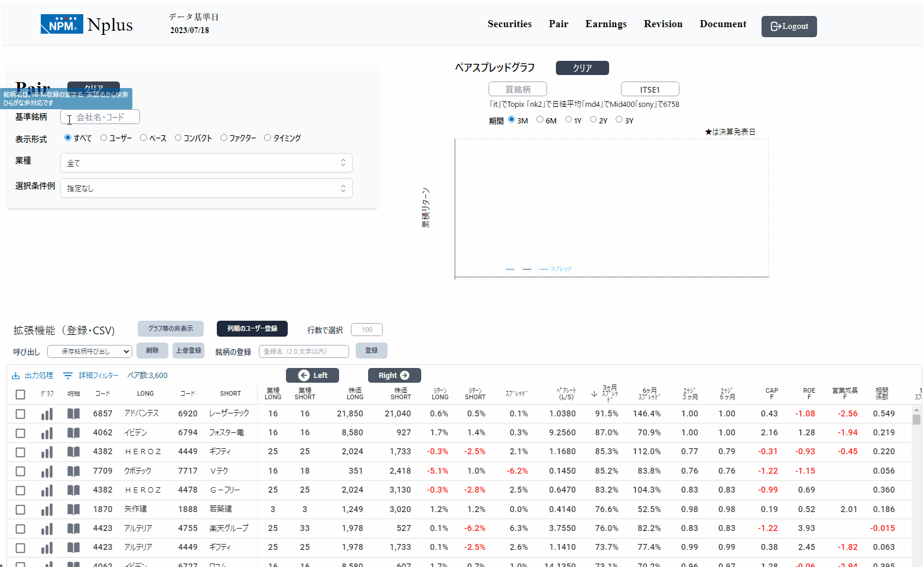Click the Logout button
Image resolution: width=924 pixels, height=567 pixels.
coord(789,27)
